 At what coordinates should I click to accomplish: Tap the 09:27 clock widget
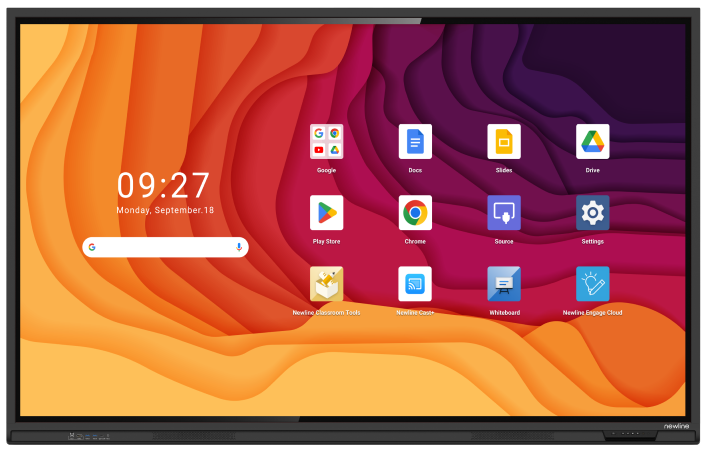164,186
